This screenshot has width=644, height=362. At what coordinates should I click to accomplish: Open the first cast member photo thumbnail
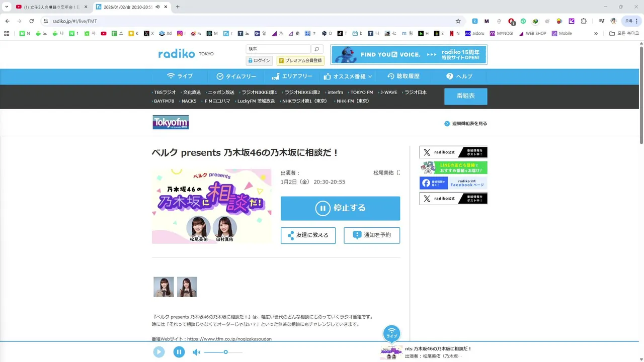point(164,287)
